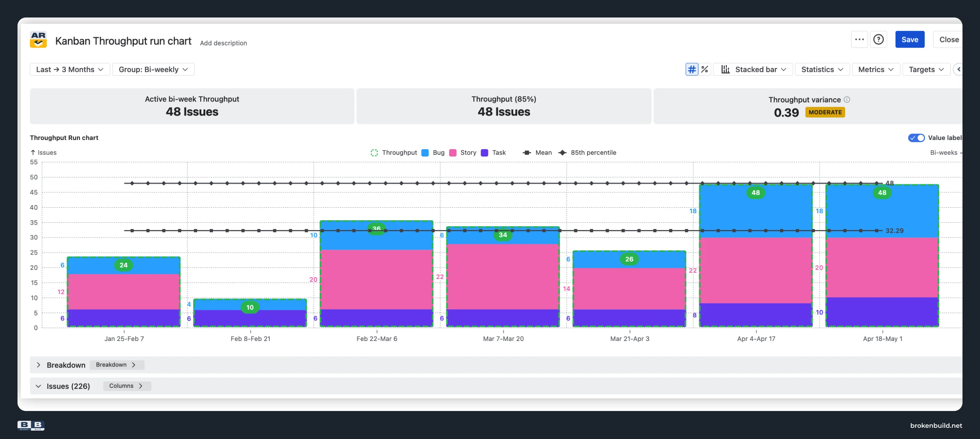
Task: Expand the Breakdown section
Action: (x=39, y=365)
